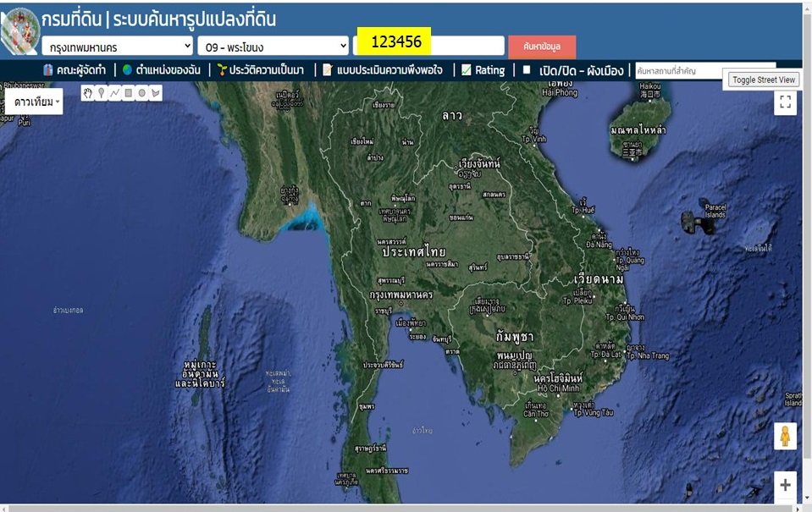
Task: Select the marker pin drawing tool
Action: click(101, 93)
